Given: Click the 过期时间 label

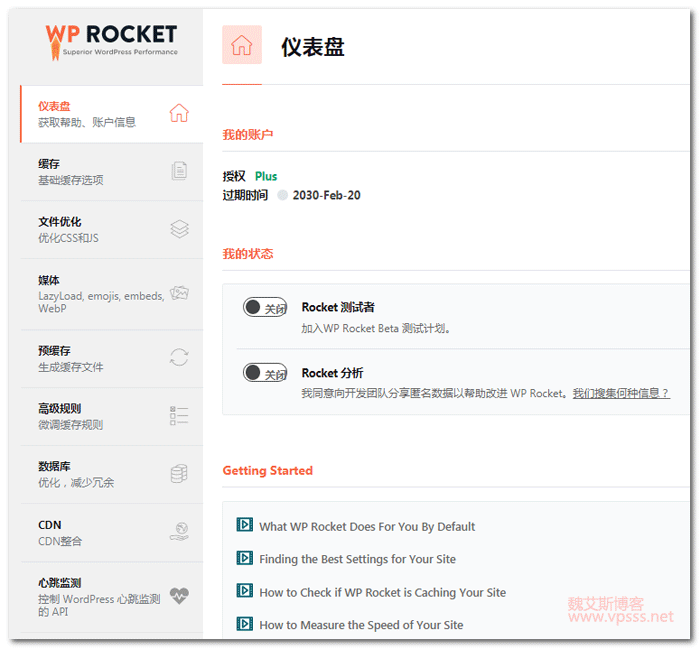Looking at the screenshot, I should 245,195.
